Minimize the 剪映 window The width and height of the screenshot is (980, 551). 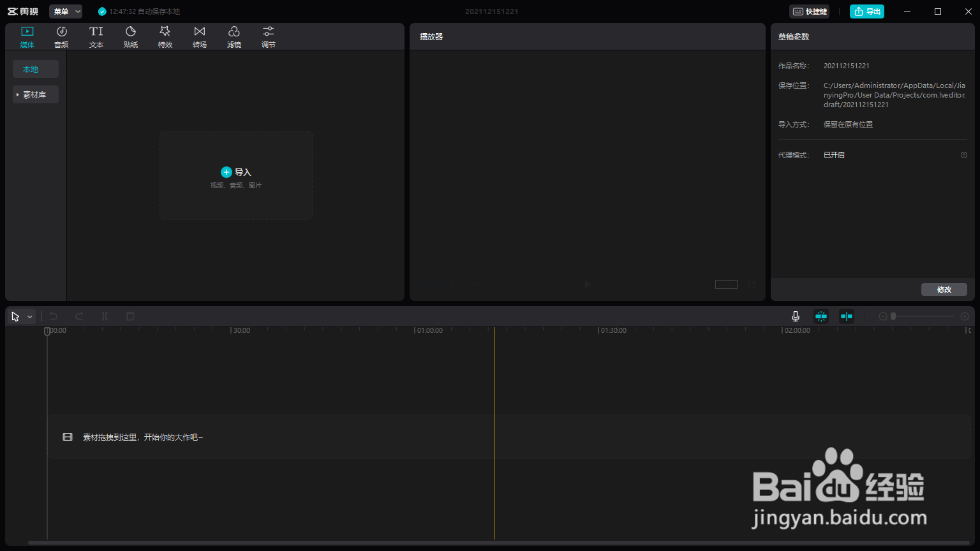coord(909,11)
